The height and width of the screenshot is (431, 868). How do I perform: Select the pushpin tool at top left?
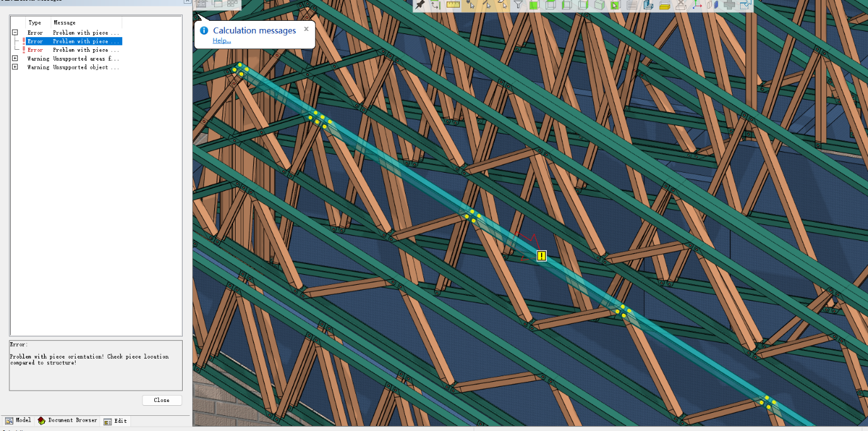421,5
